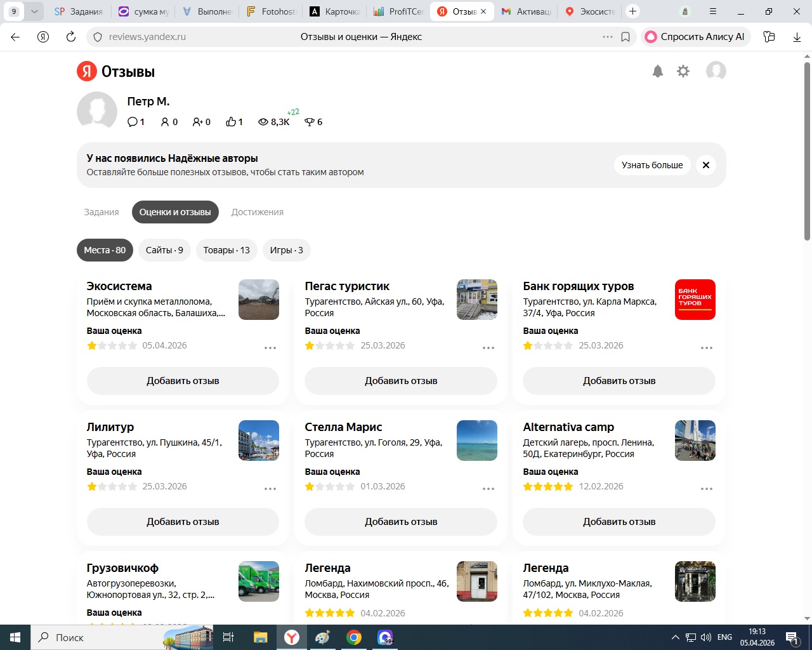The width and height of the screenshot is (812, 650).
Task: Open Yandex Browser from the taskbar
Action: tap(292, 637)
